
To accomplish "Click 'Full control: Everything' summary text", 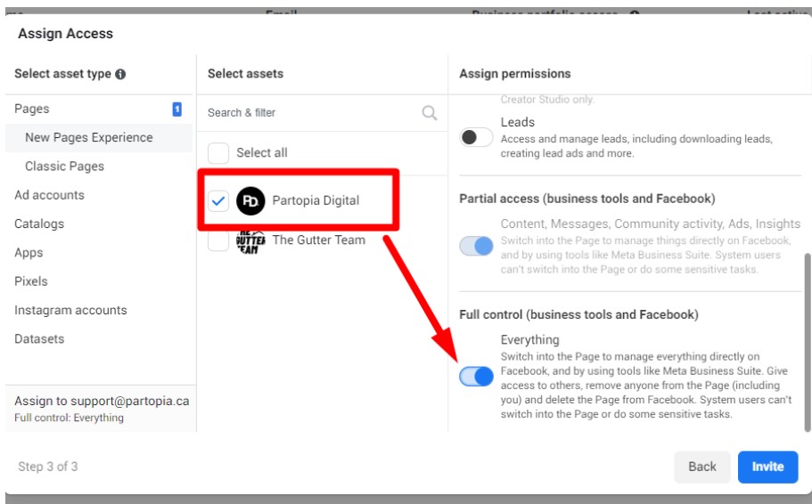I will point(69,418).
